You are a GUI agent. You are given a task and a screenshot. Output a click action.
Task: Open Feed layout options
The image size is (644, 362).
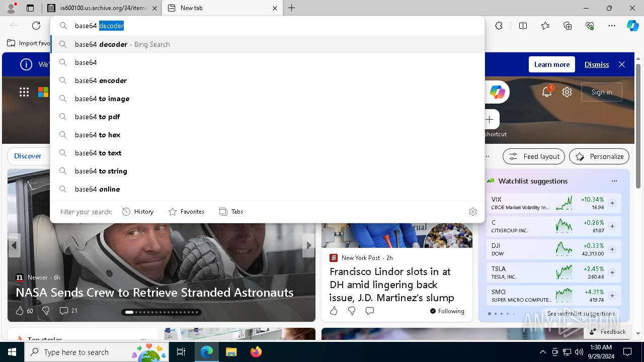(x=534, y=156)
